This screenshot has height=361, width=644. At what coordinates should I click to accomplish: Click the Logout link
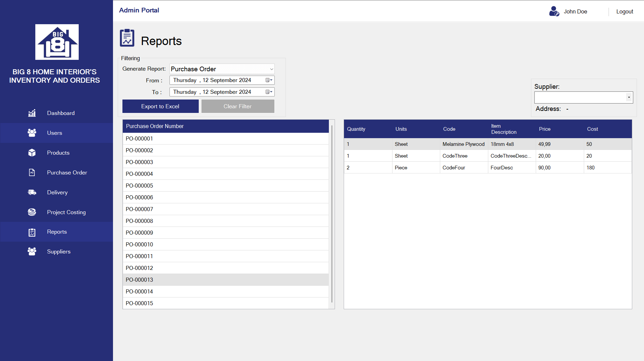(624, 11)
